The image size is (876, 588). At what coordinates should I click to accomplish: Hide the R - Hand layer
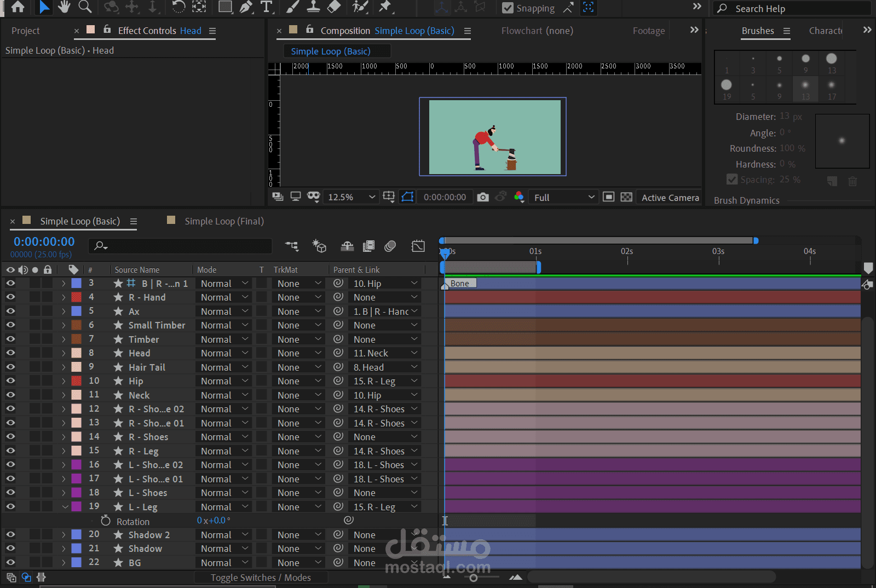pyautogui.click(x=10, y=297)
